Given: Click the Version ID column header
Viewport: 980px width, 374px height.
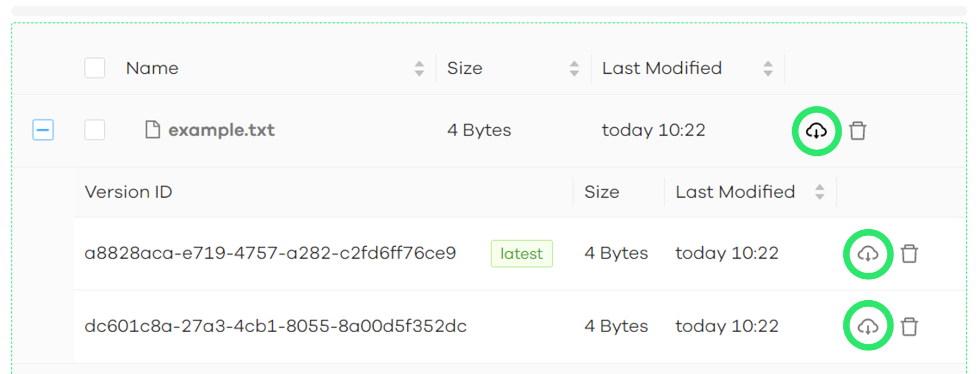Looking at the screenshot, I should click(128, 192).
